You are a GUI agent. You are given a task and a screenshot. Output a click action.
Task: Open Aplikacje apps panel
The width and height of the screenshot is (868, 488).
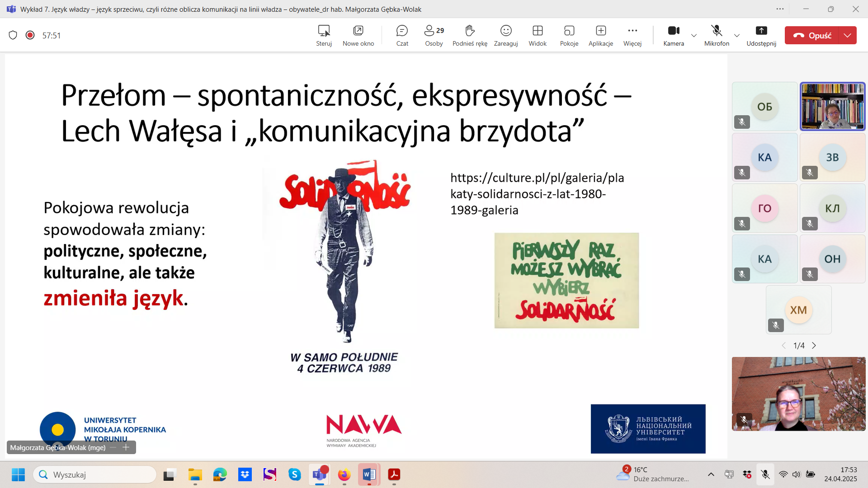[600, 35]
